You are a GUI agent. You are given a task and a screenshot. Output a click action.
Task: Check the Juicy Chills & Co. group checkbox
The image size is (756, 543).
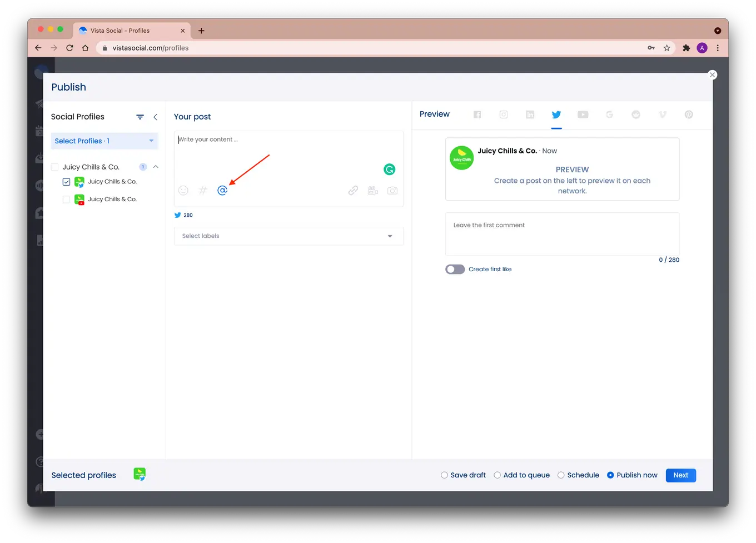55,167
